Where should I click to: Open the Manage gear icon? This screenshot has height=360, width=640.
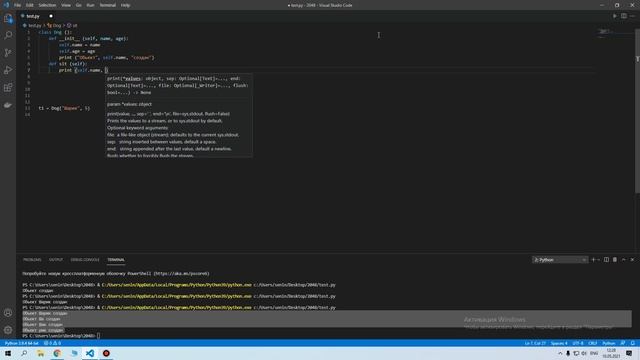coord(8,330)
